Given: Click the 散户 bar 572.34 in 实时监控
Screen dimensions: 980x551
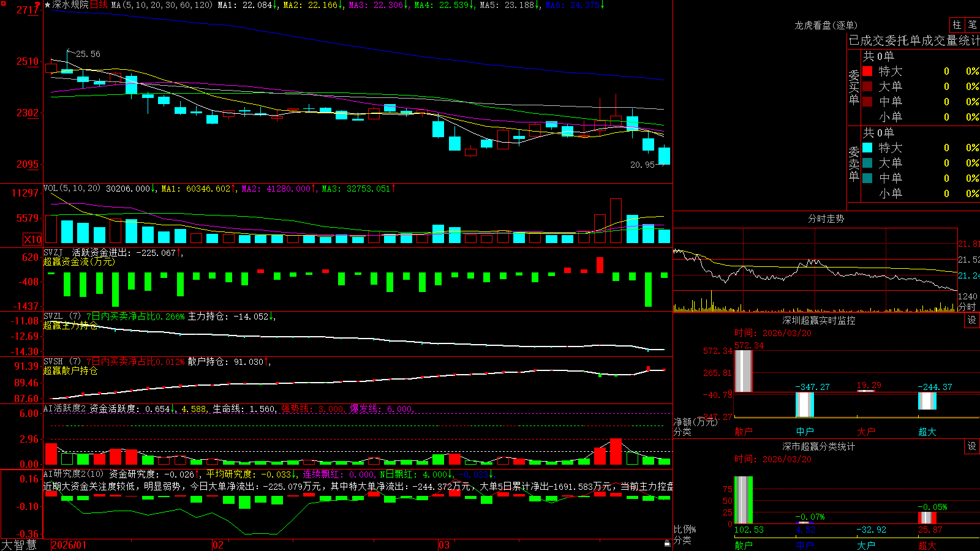Looking at the screenshot, I should coord(743,371).
